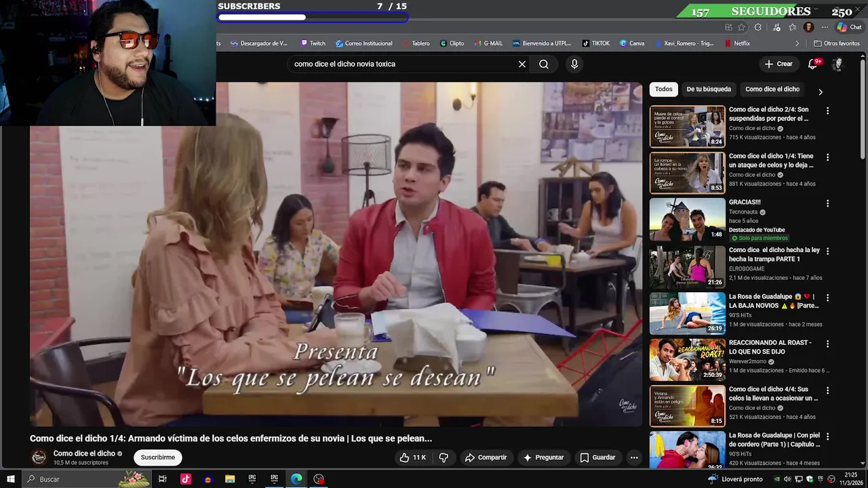
Task: Open Copilot Chat button
Action: pos(850,27)
